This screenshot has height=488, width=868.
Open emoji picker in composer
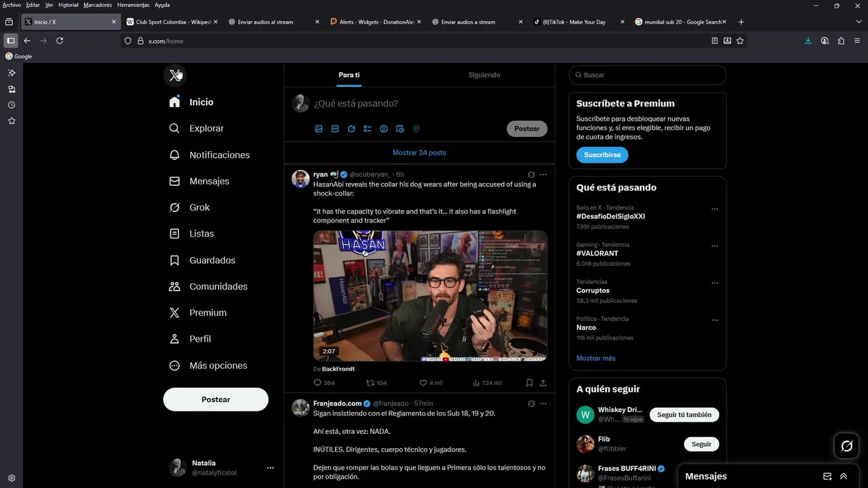384,129
